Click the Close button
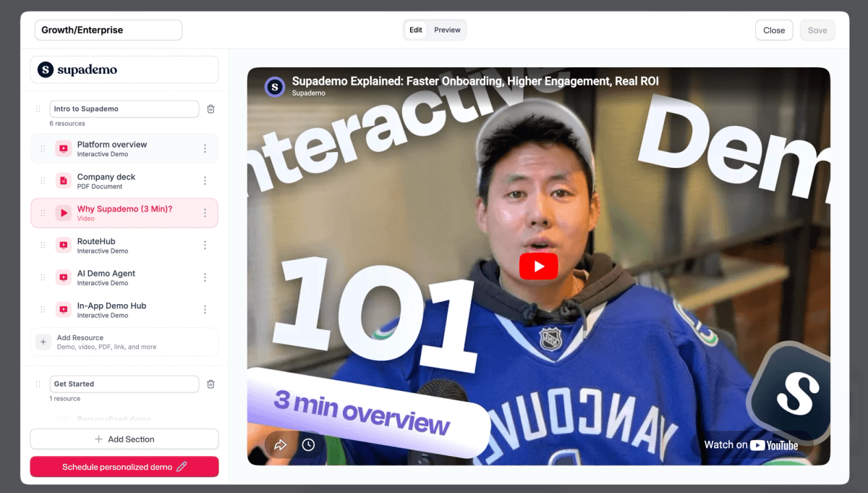Screen dimensions: 868x493 (774, 30)
